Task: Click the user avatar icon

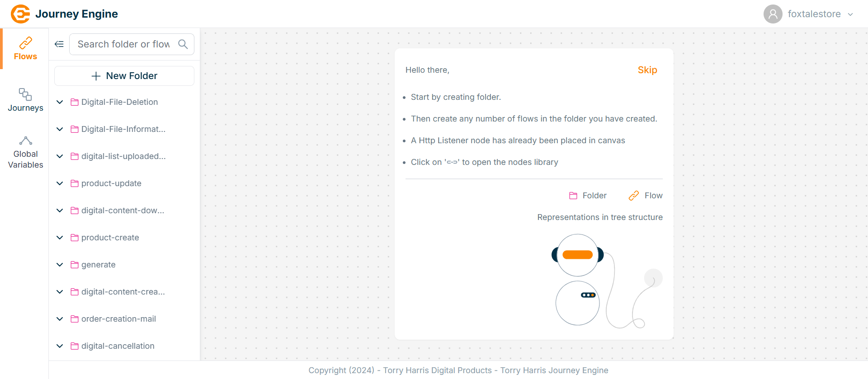Action: tap(773, 14)
